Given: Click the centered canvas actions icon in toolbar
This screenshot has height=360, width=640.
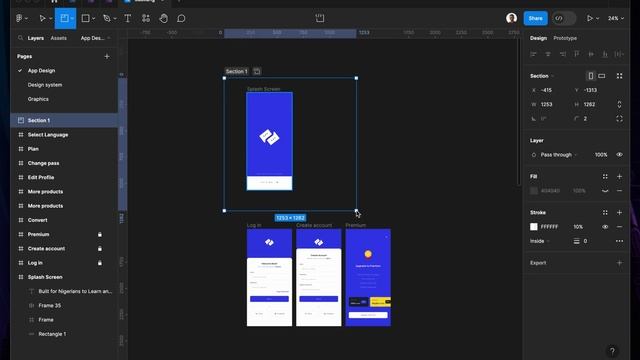Looking at the screenshot, I should tap(320, 18).
